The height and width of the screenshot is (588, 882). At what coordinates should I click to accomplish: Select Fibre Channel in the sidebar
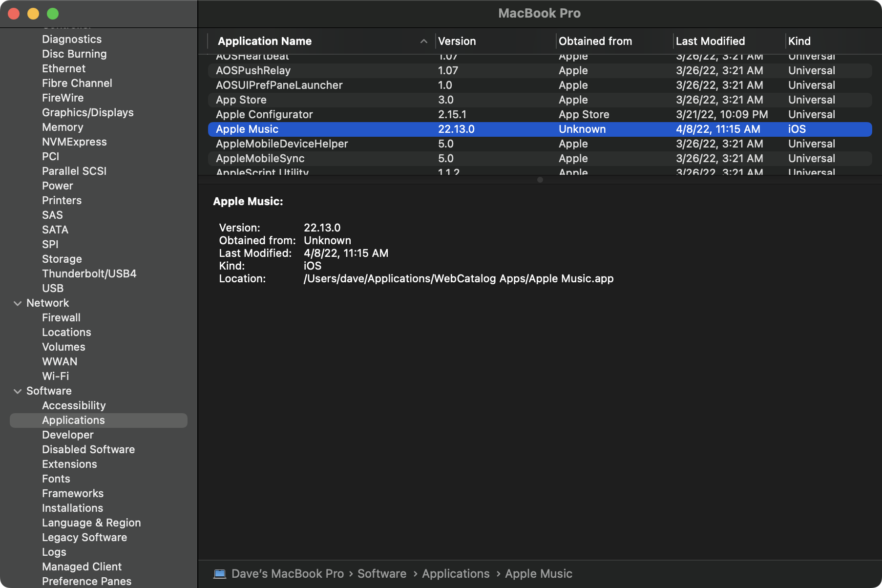[77, 83]
